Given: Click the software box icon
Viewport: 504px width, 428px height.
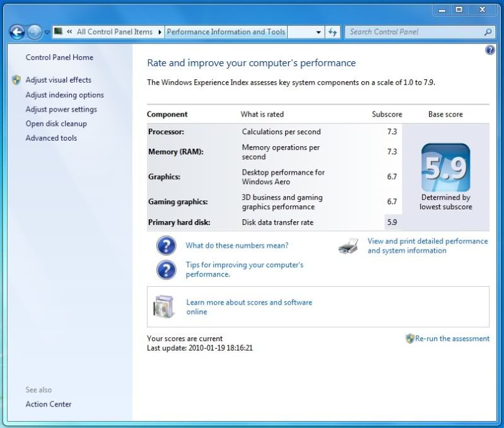Looking at the screenshot, I should [164, 306].
